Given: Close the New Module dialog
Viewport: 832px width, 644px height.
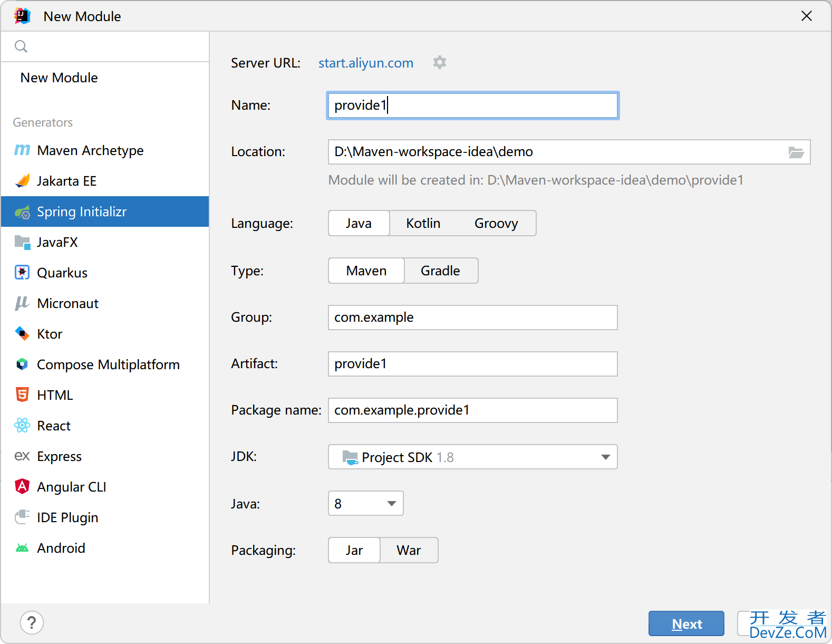Looking at the screenshot, I should point(807,16).
